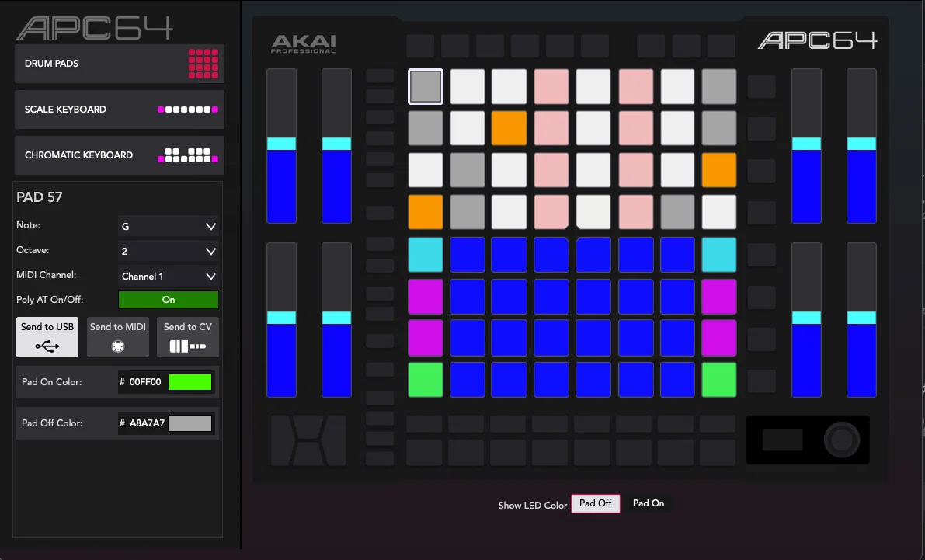
Task: Toggle the Send to USB option
Action: (x=47, y=337)
